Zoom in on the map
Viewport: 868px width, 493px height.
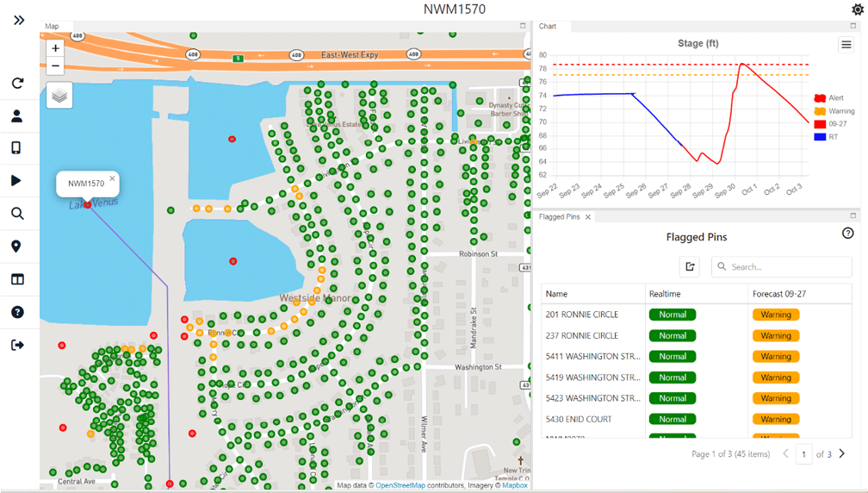point(55,48)
